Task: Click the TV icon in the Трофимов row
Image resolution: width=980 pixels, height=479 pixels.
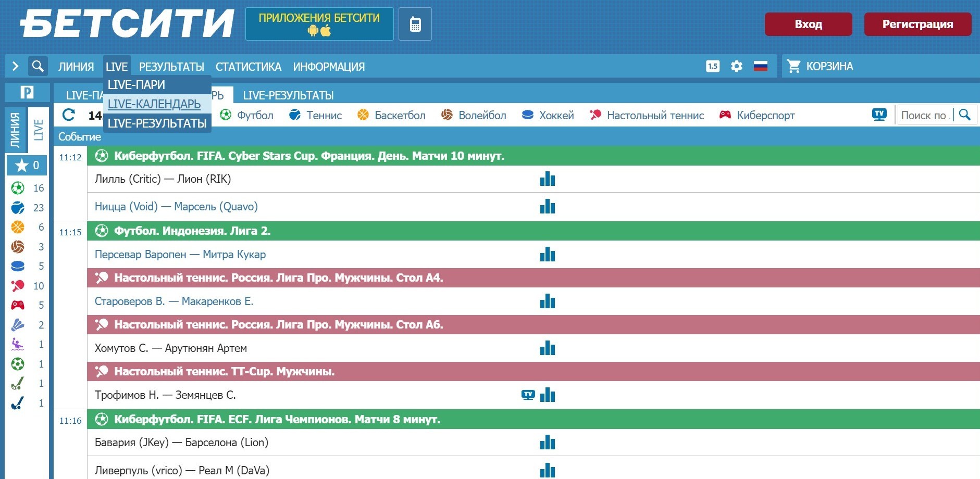Action: tap(528, 395)
